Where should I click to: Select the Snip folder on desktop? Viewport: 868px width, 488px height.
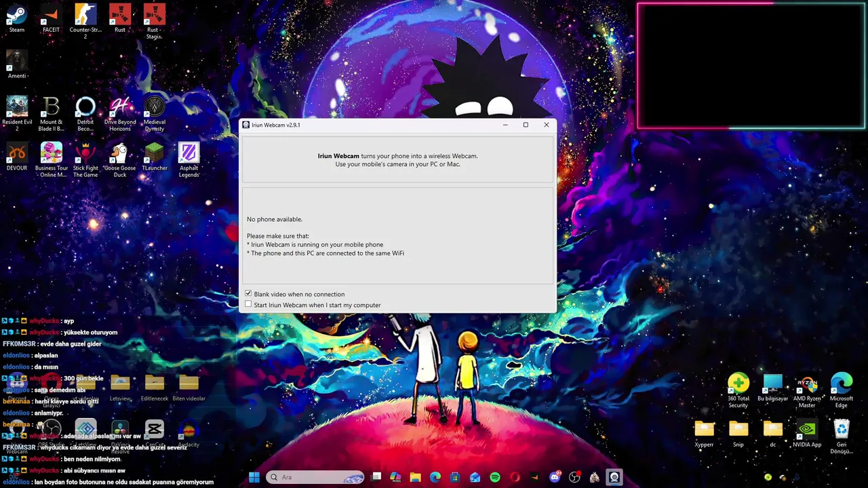click(x=738, y=434)
